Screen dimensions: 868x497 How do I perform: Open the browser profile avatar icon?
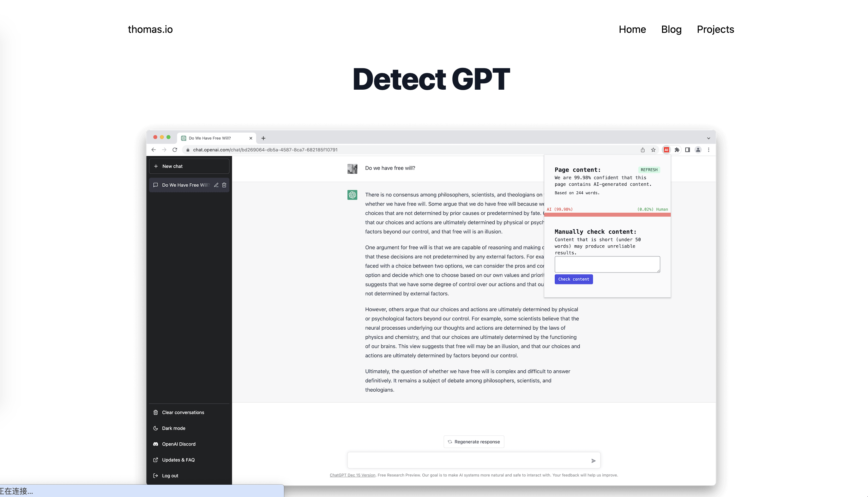(698, 149)
